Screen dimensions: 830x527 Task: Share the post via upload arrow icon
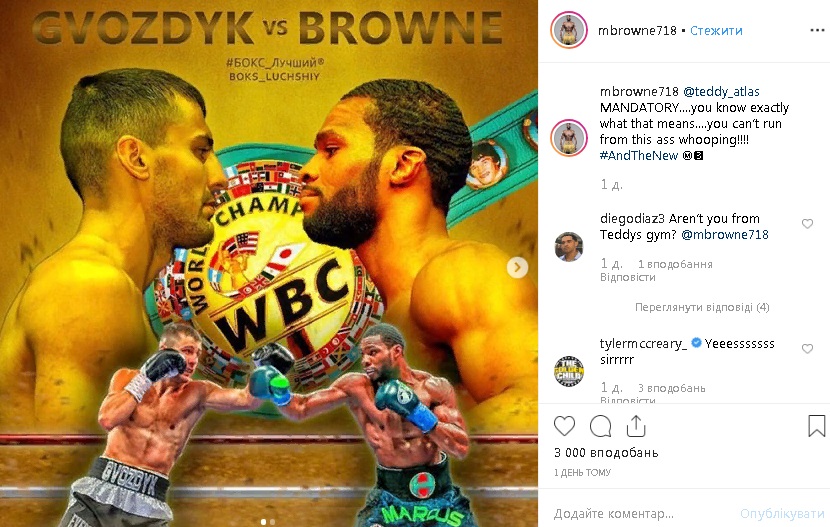click(x=636, y=426)
